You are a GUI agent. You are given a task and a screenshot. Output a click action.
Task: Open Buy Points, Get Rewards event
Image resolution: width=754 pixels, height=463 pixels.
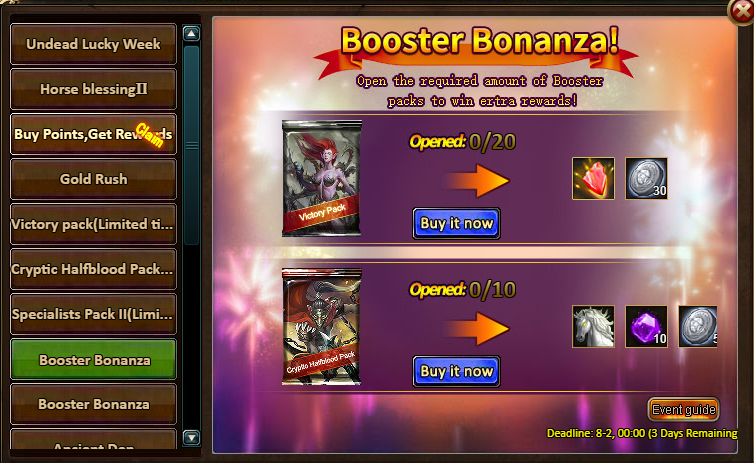93,134
